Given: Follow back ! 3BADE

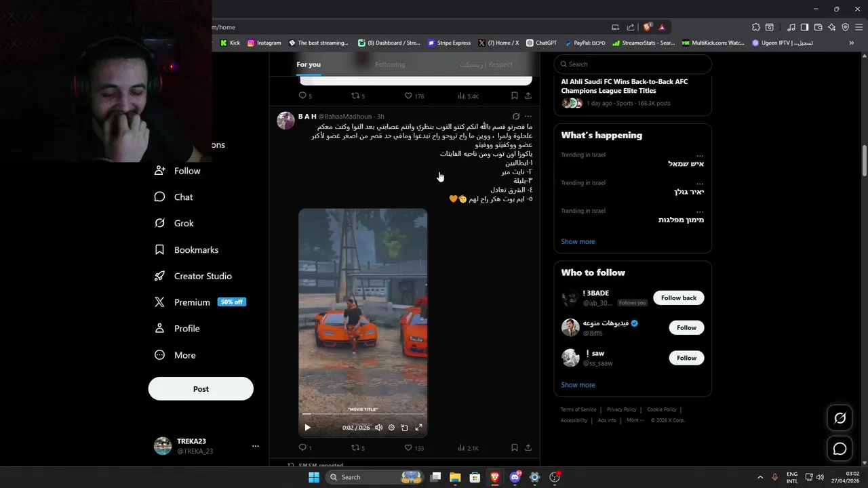Looking at the screenshot, I should point(679,298).
